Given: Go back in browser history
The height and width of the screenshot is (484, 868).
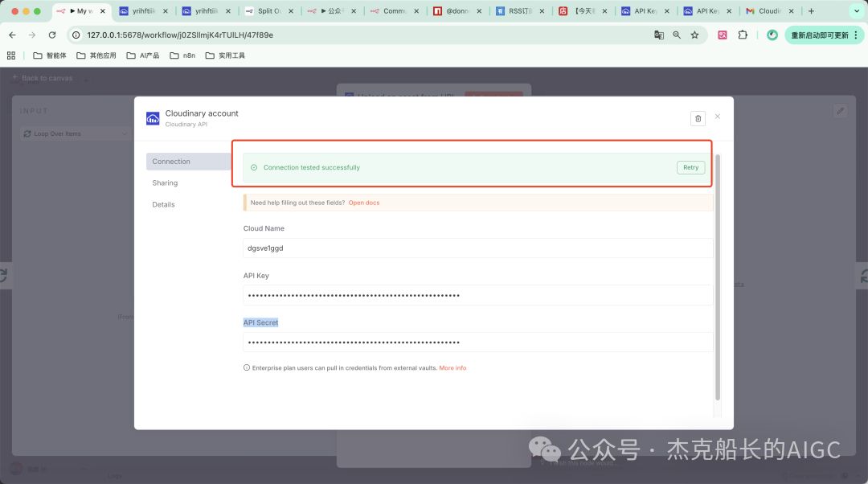Looking at the screenshot, I should [12, 35].
